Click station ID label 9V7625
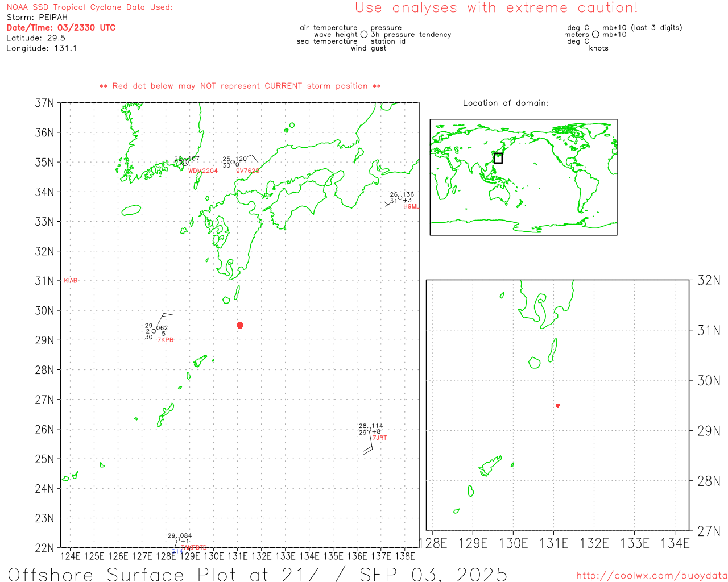The width and height of the screenshot is (728, 582). click(x=247, y=171)
